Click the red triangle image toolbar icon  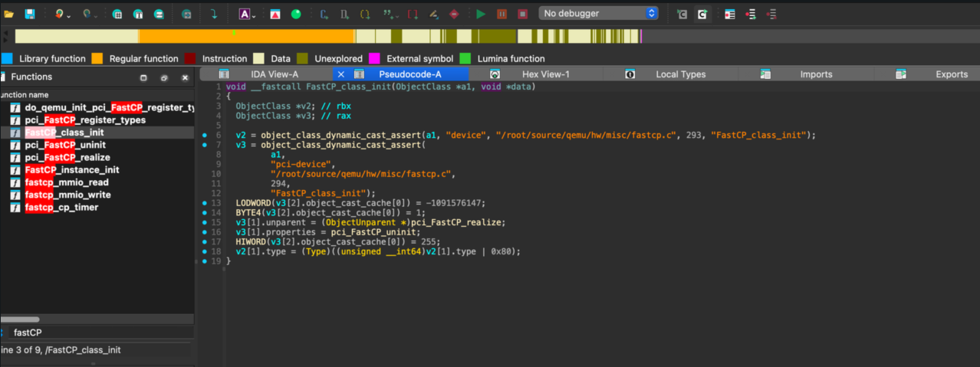tap(275, 14)
